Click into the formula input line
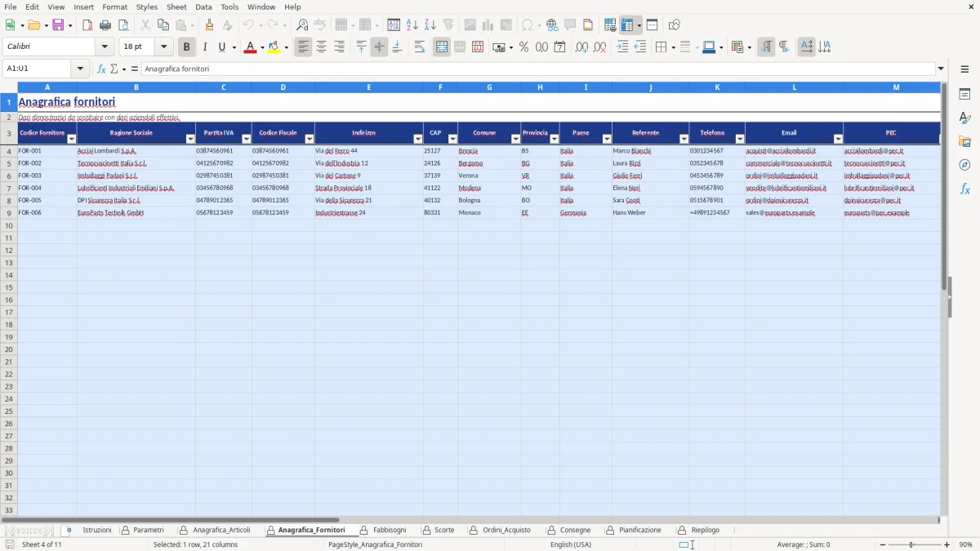 coord(537,69)
